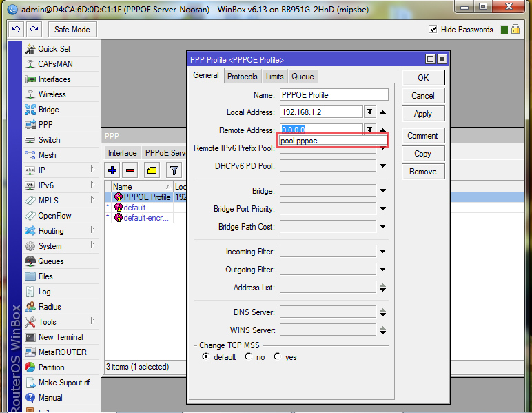The height and width of the screenshot is (413, 532).
Task: Select Change TCP MSS yes radio
Action: pyautogui.click(x=278, y=356)
